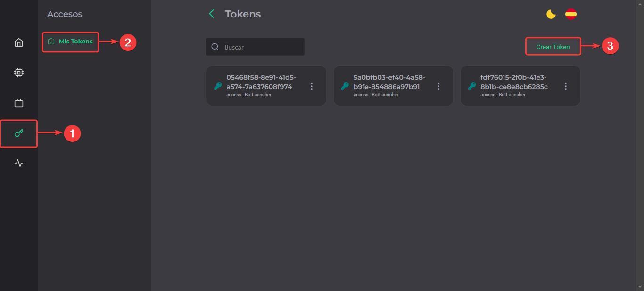The height and width of the screenshot is (291, 644).
Task: Click the Tokens page title
Action: click(x=243, y=14)
